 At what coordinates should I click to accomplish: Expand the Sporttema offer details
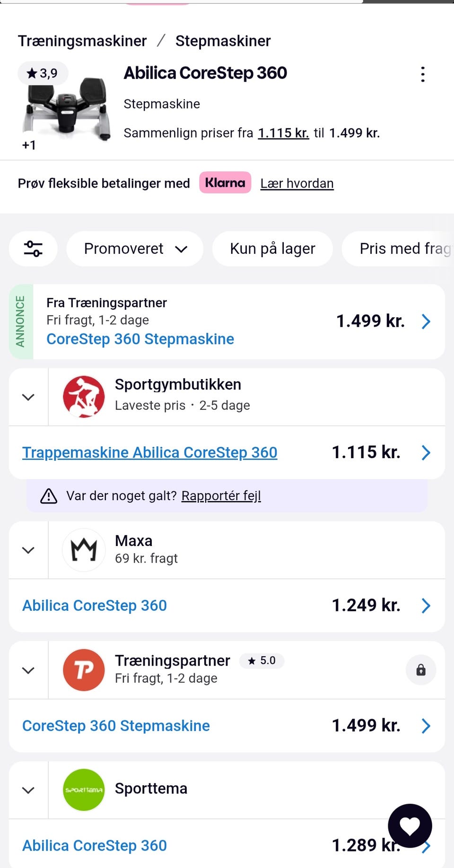[x=28, y=790]
